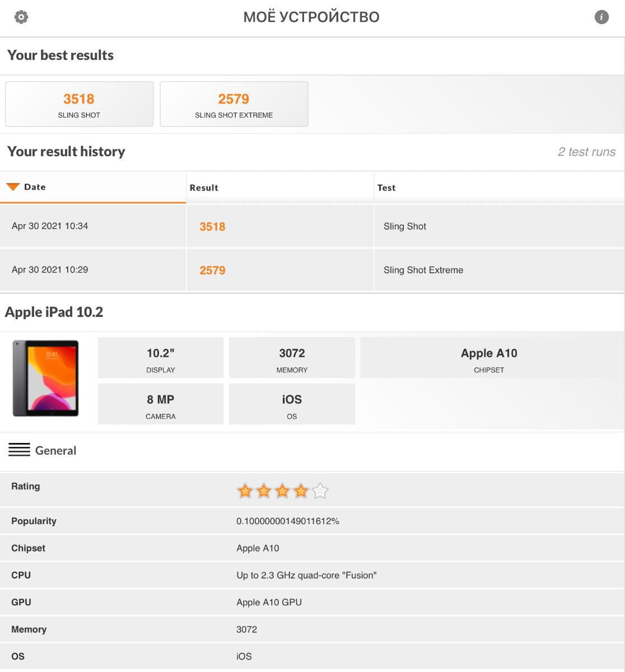Open the Sling Shot best result tile
Viewport: 625px width, 672px height.
pos(79,104)
